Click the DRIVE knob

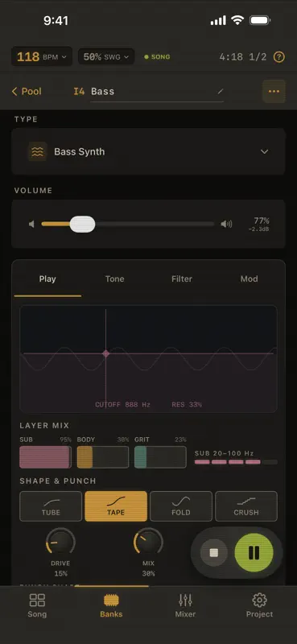click(60, 542)
